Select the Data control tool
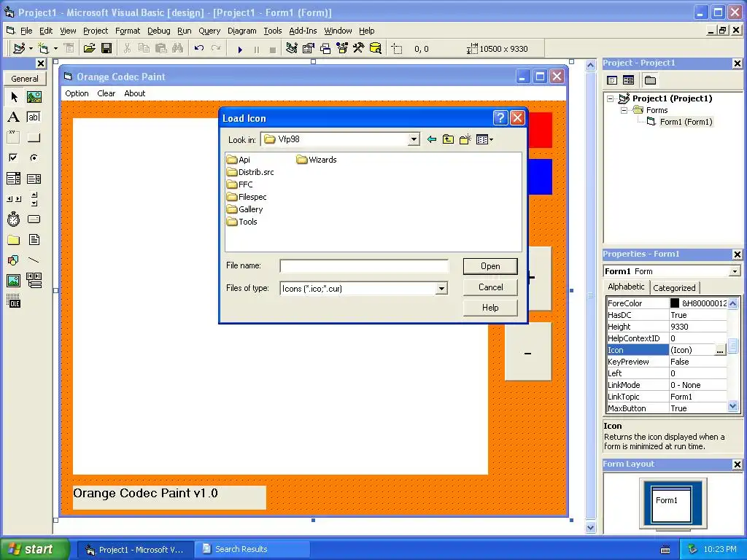Image resolution: width=747 pixels, height=560 pixels. pyautogui.click(x=34, y=281)
